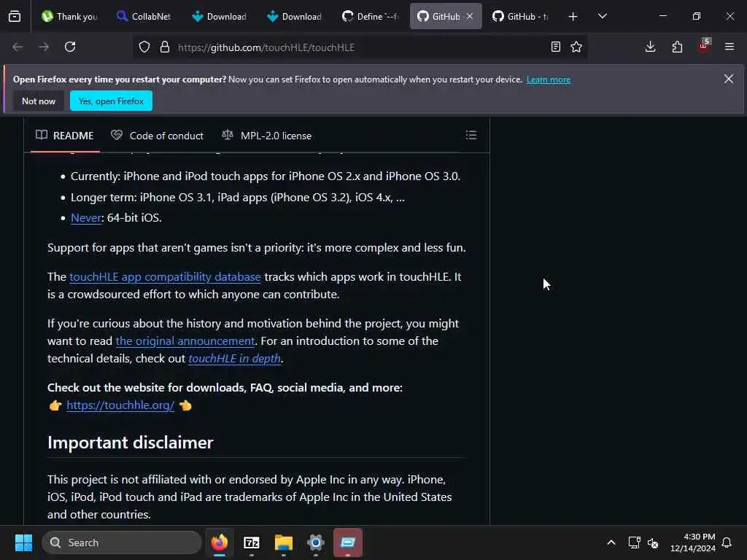Image resolution: width=747 pixels, height=560 pixels.
Task: Switch to the CollabNet tab
Action: (x=144, y=16)
